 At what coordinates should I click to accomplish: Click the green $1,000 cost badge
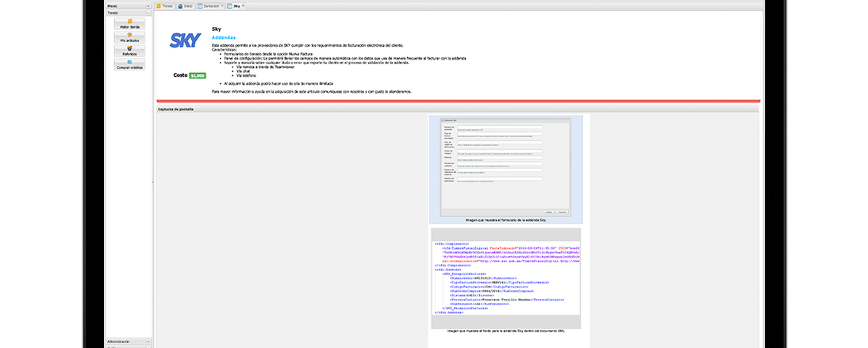(198, 75)
